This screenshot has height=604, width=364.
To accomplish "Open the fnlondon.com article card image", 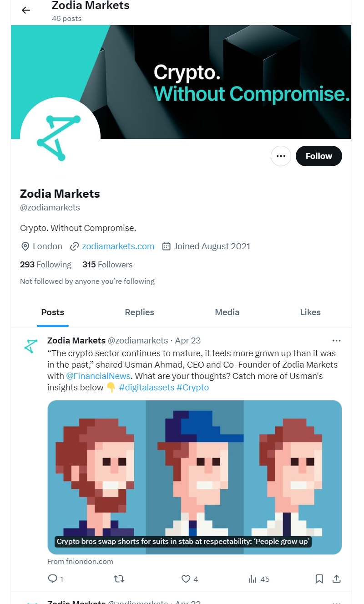I will [x=194, y=477].
